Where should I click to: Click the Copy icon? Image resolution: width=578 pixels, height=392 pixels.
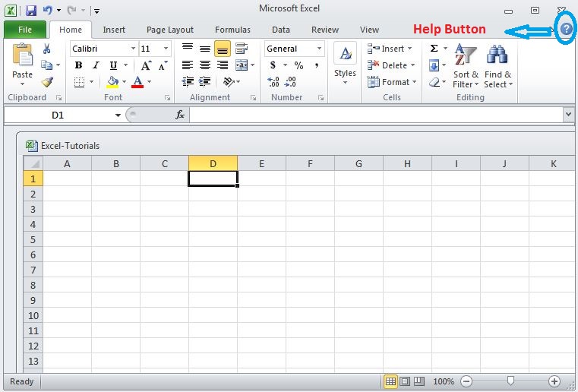46,65
